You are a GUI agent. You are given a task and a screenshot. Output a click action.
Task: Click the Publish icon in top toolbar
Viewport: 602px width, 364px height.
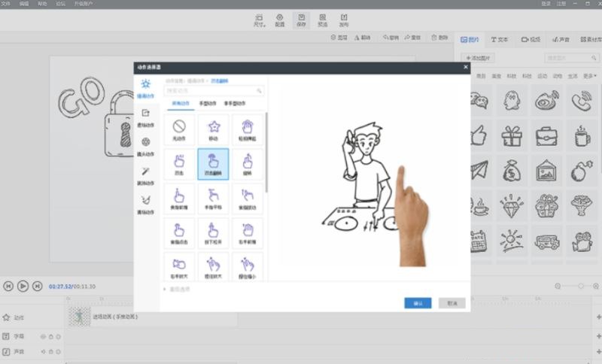coord(344,20)
